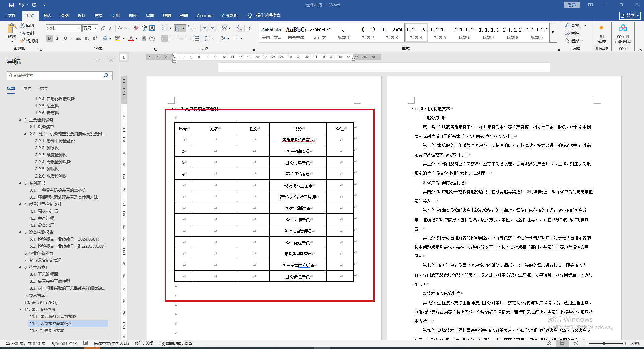Zoom in with the plus button

click(625, 343)
